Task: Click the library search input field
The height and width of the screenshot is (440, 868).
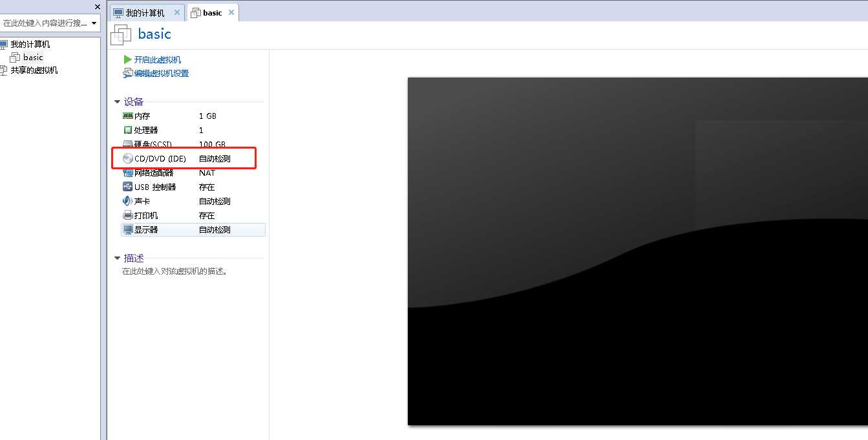Action: pos(45,23)
